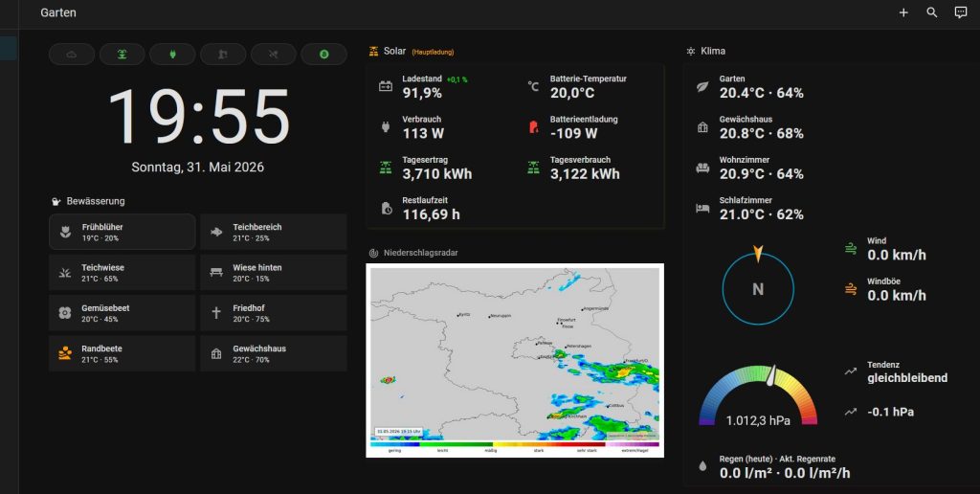Click the 19:55 clock display
Screen dimensions: 980x494
pos(199,117)
